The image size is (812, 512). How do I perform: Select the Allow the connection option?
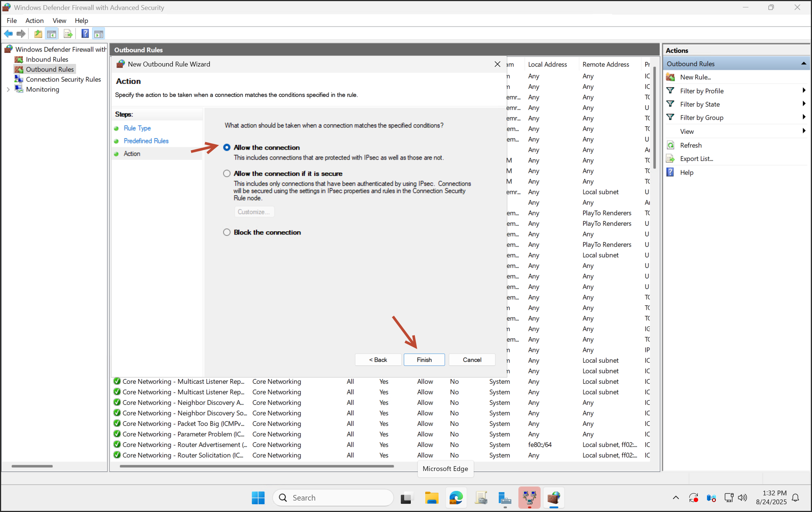point(227,147)
